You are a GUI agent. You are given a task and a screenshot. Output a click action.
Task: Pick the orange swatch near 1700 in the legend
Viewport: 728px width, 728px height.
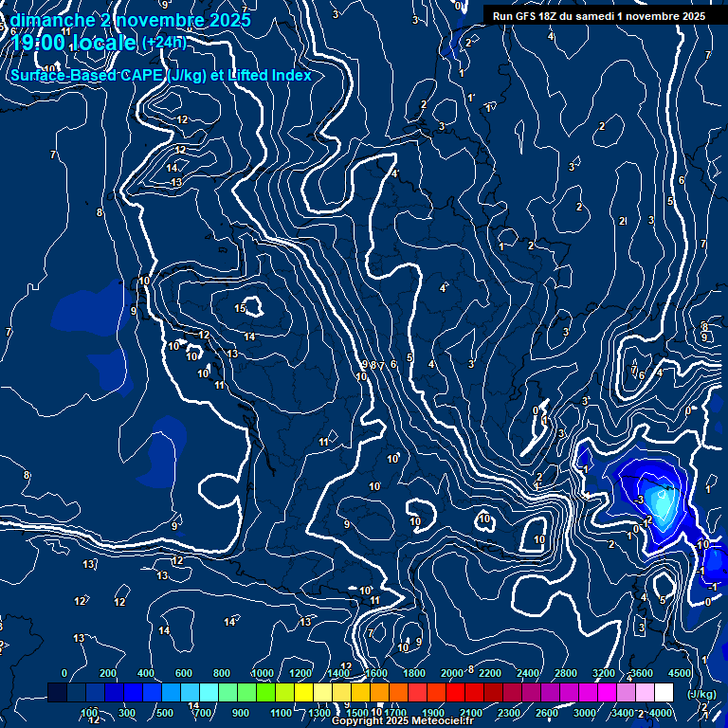pos(398,692)
